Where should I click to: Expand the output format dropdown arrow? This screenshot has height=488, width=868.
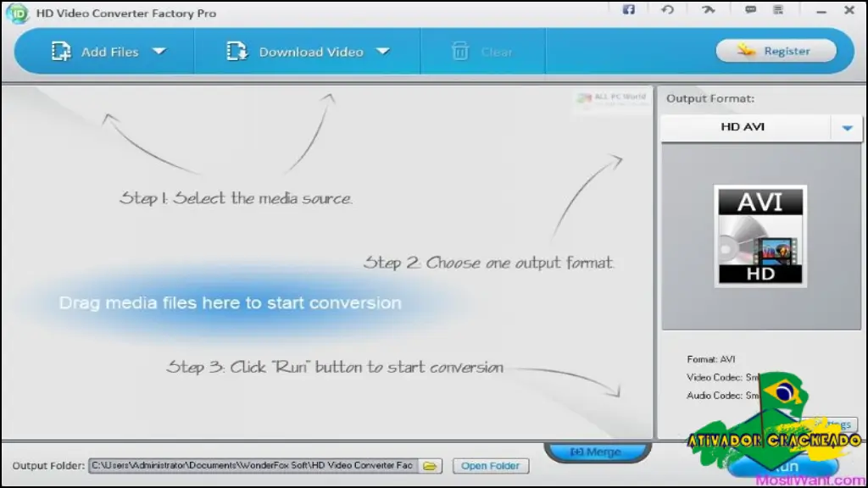(x=847, y=128)
